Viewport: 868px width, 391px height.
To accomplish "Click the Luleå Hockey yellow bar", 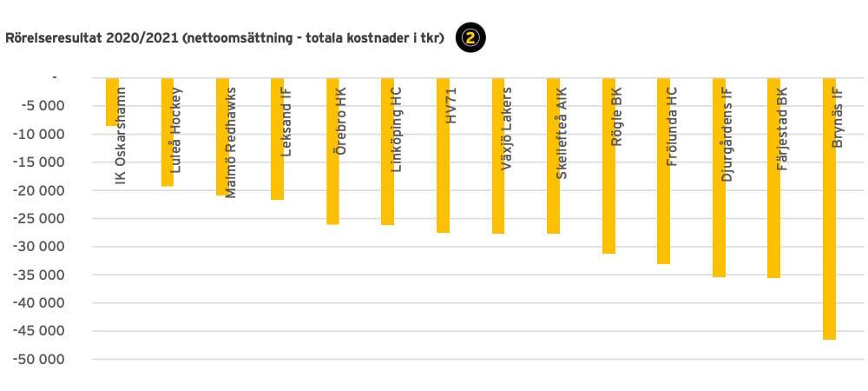I will coord(168,132).
